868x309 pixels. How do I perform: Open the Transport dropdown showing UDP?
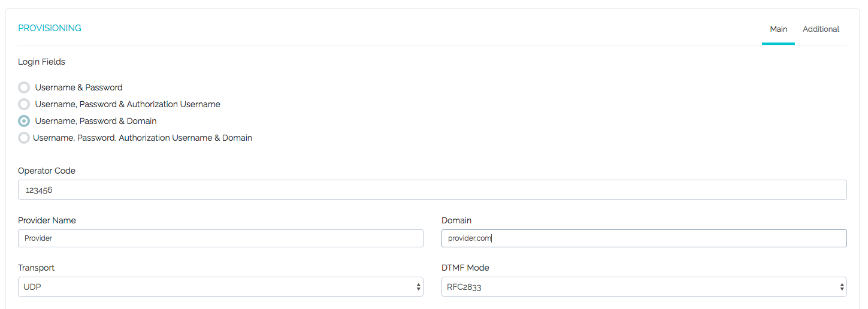click(x=216, y=287)
